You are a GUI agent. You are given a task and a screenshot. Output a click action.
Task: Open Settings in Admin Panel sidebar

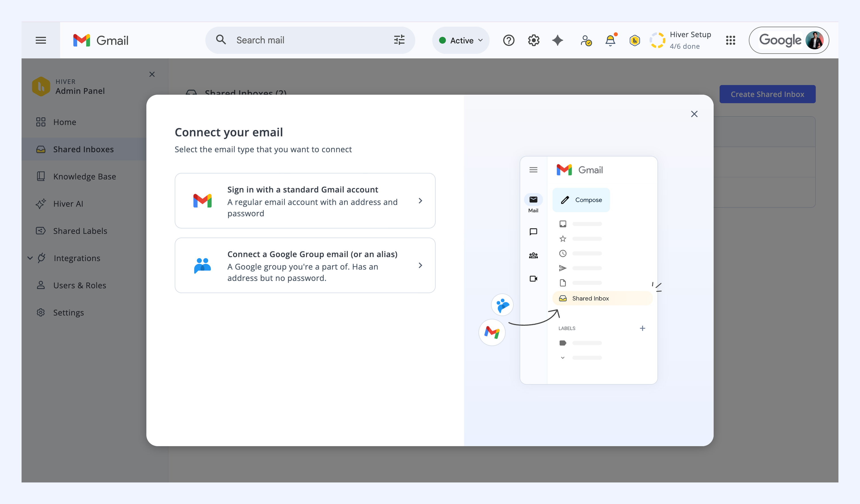(x=68, y=313)
